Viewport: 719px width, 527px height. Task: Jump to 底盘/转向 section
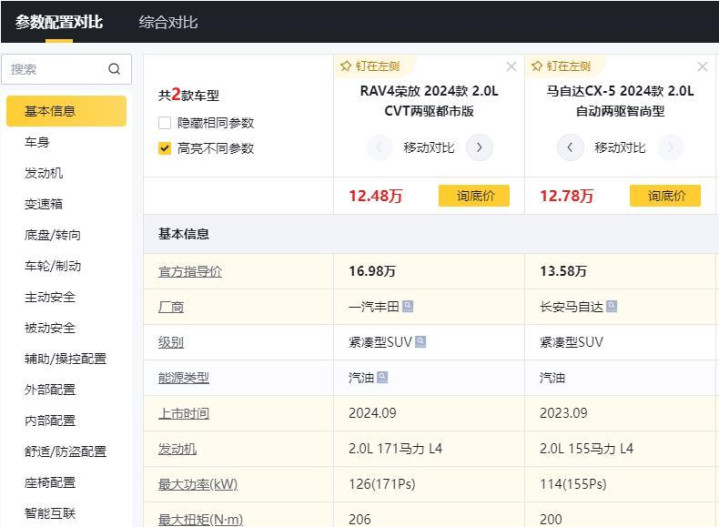click(x=52, y=235)
